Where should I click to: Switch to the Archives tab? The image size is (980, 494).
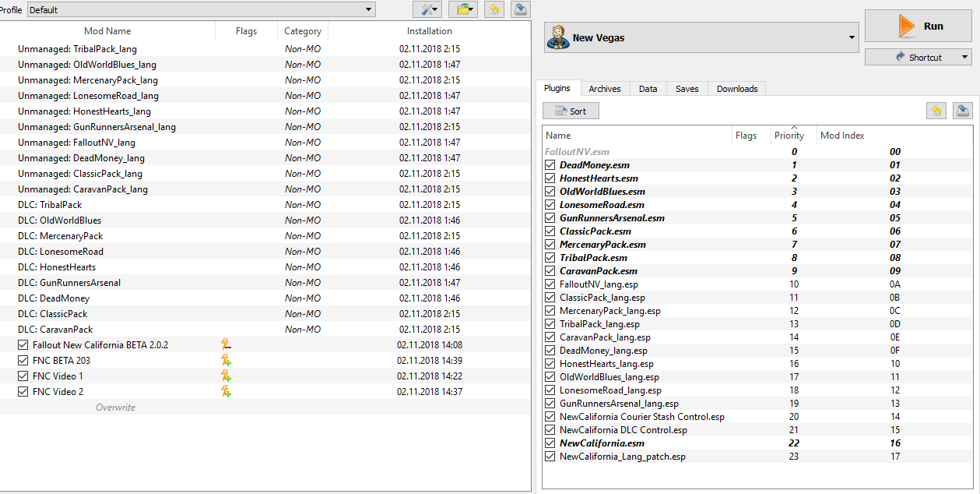pos(605,89)
